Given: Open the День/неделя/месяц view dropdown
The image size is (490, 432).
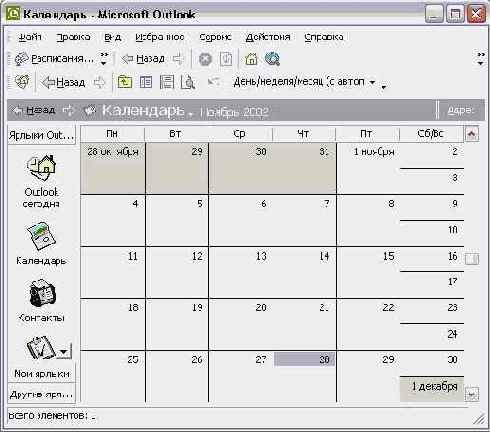Looking at the screenshot, I should coord(304,82).
